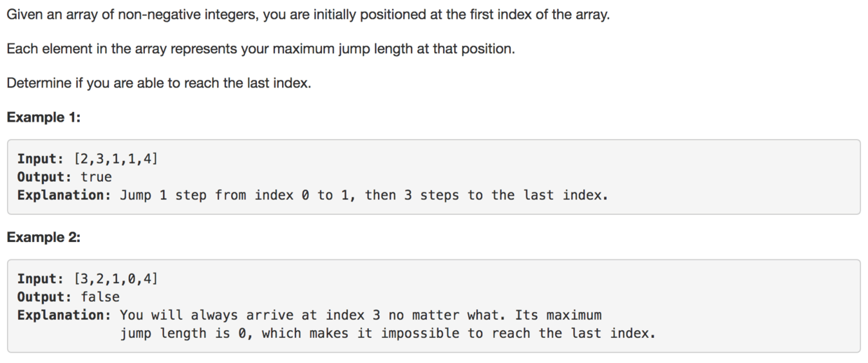
Task: Click the sentence starting "Determine if you"
Action: point(158,83)
